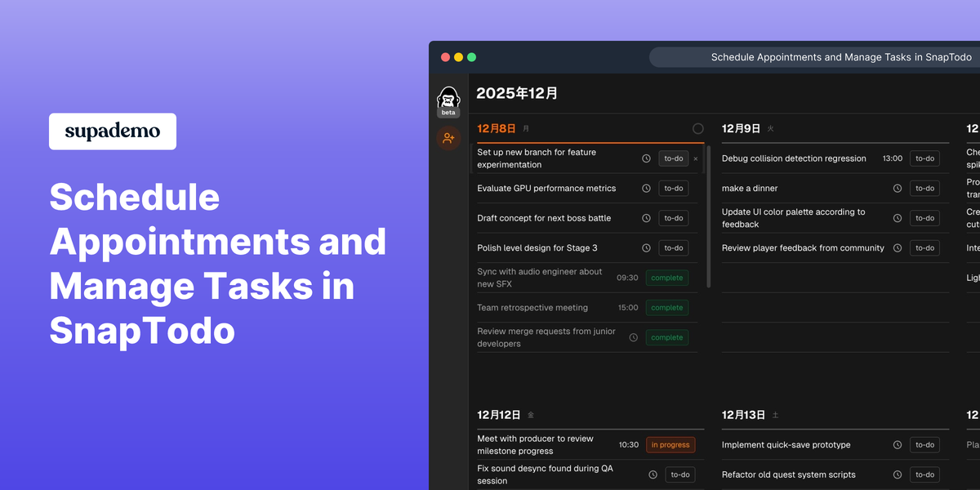980x490 pixels.
Task: Remove Set up new branch task with x
Action: pyautogui.click(x=696, y=158)
